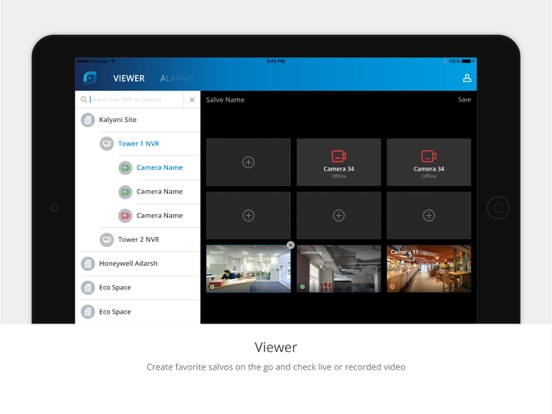Click the app logo in the header
The image size is (552, 414).
[x=90, y=78]
